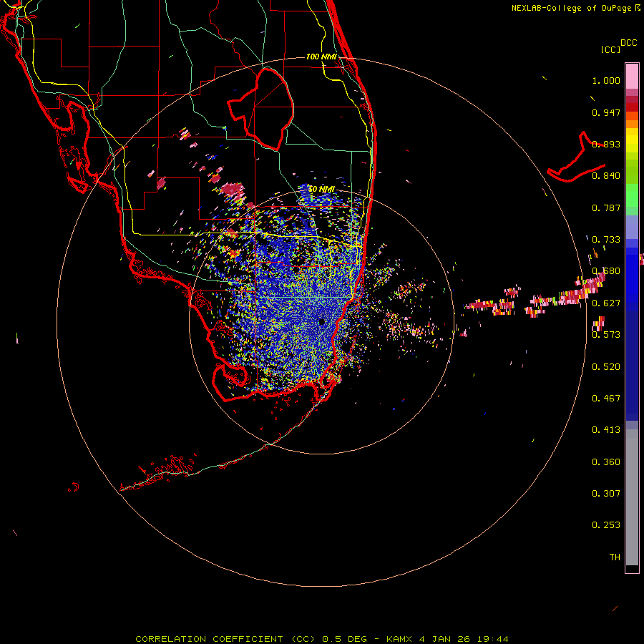Click the 0.520 legend value
The height and width of the screenshot is (644, 644).
(x=606, y=367)
